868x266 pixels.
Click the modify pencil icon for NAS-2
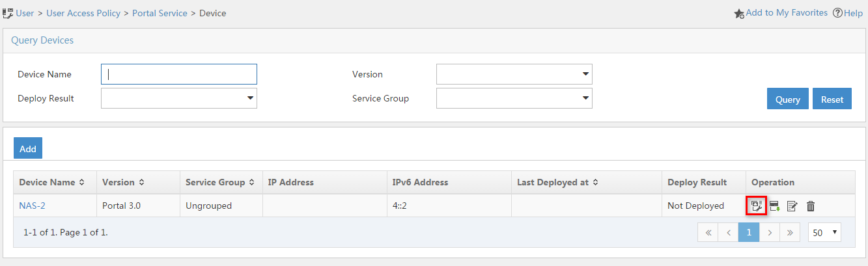point(792,206)
